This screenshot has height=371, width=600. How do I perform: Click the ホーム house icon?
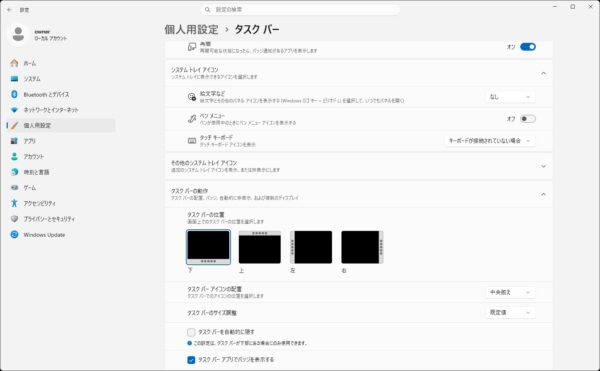(14, 63)
